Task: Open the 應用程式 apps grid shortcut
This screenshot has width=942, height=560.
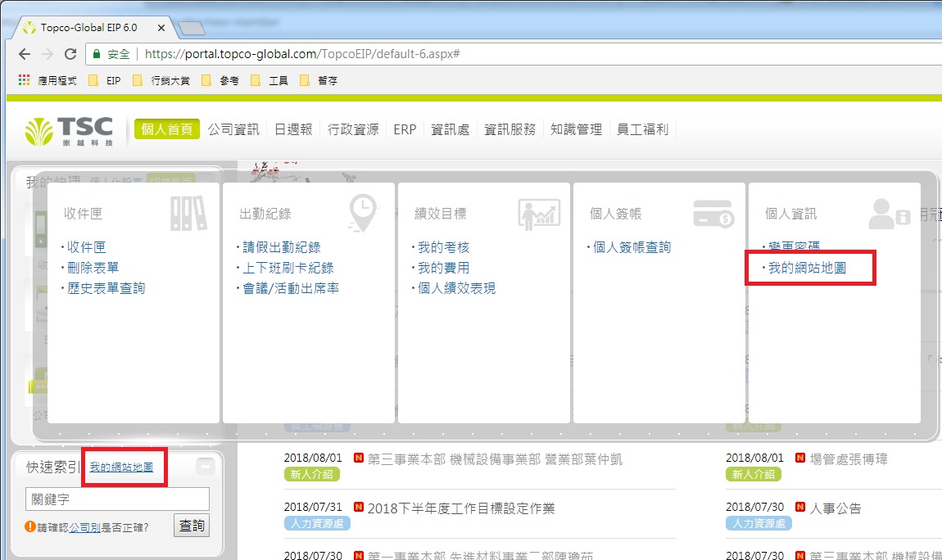Action: (x=48, y=80)
